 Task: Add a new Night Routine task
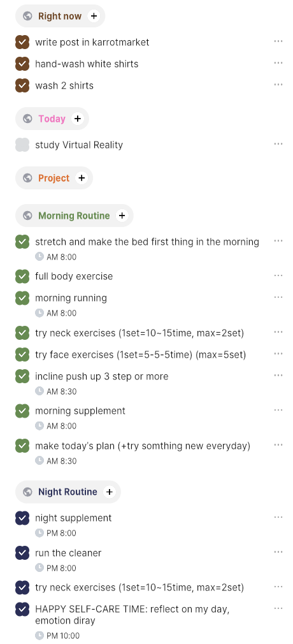[x=109, y=492]
